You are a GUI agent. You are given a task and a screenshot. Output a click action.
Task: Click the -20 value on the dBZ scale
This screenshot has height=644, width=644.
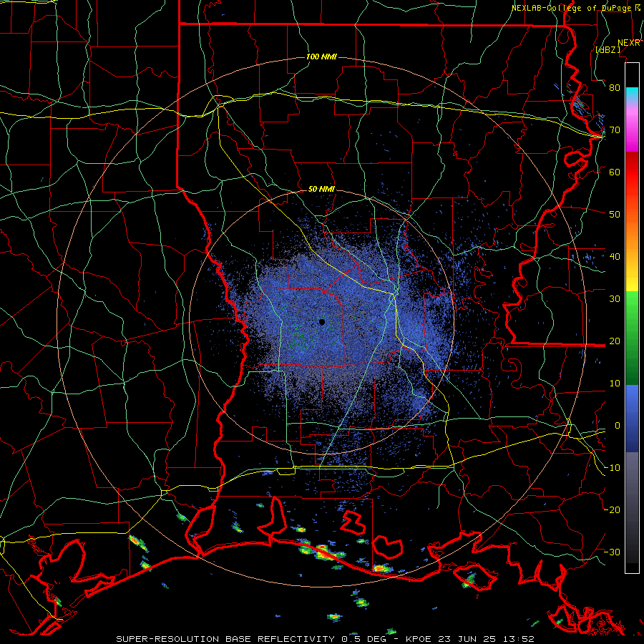pyautogui.click(x=612, y=510)
